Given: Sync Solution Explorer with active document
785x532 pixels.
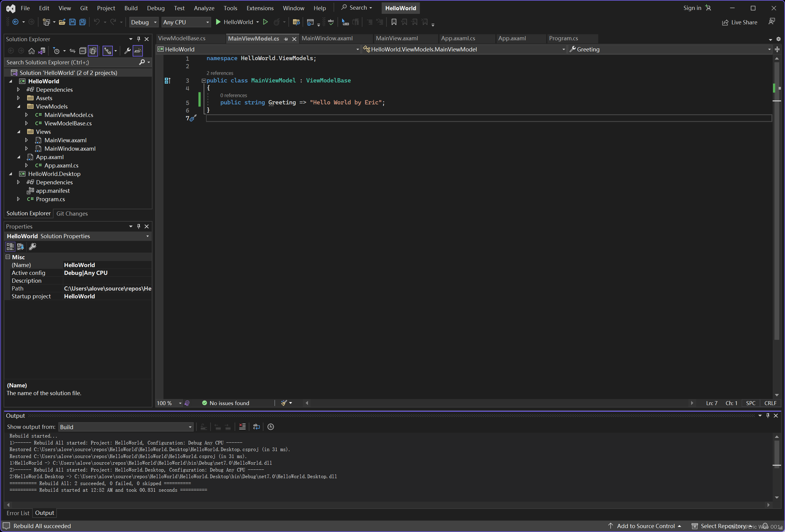Looking at the screenshot, I should pyautogui.click(x=72, y=51).
